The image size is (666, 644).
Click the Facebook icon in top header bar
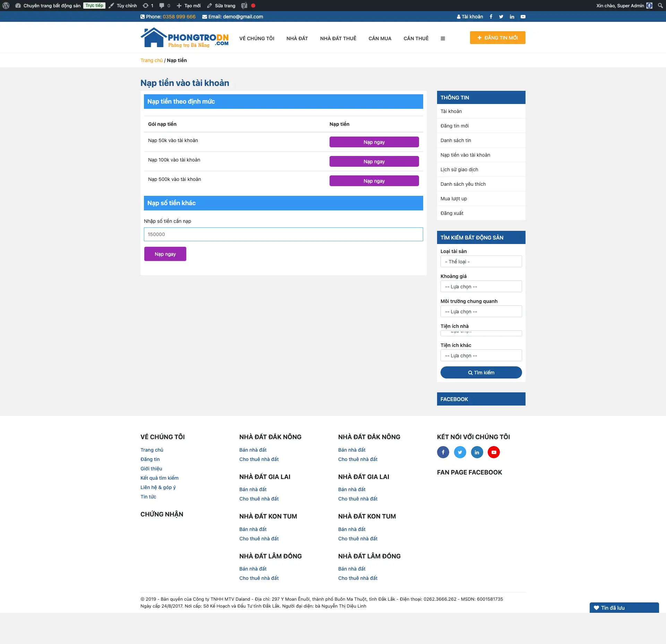pyautogui.click(x=491, y=17)
